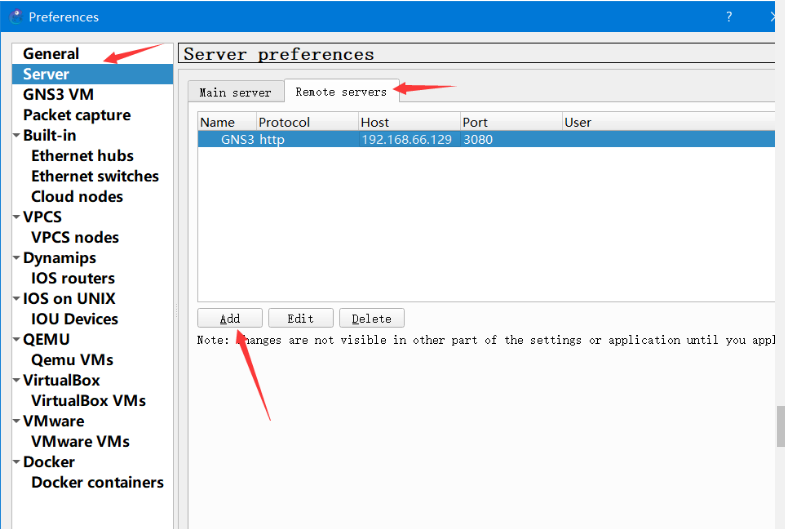Open Ethernet hubs settings

(x=82, y=156)
